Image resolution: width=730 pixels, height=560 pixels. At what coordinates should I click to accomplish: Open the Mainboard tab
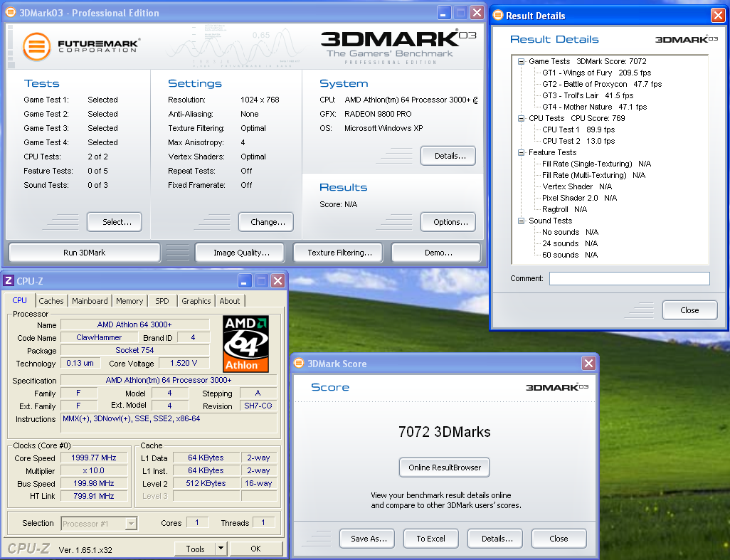90,301
